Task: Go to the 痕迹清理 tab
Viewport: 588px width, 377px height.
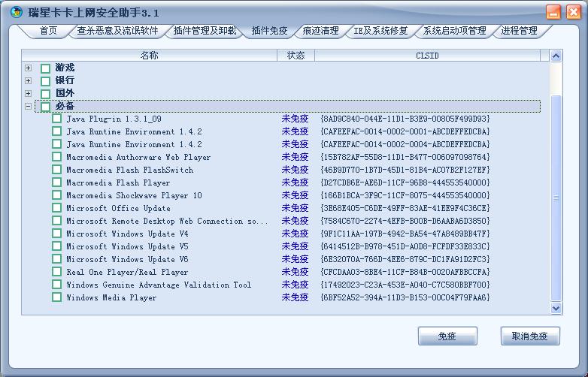Action: click(x=320, y=31)
